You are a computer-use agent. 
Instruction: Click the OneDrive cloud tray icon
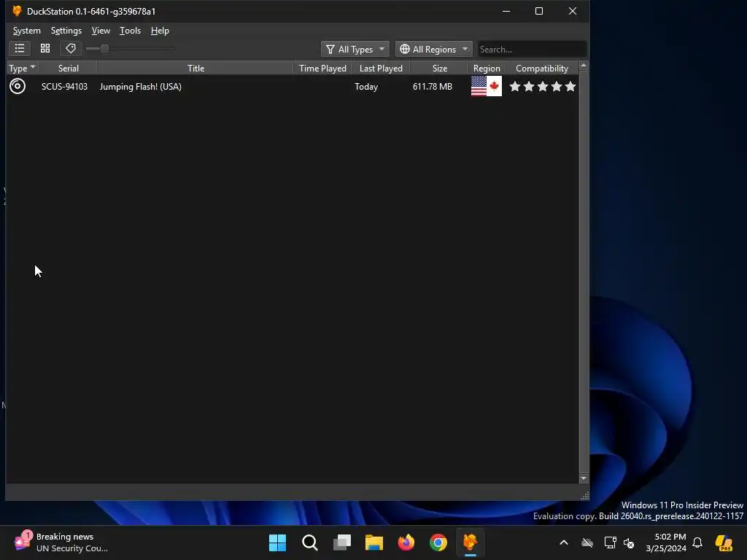587,542
